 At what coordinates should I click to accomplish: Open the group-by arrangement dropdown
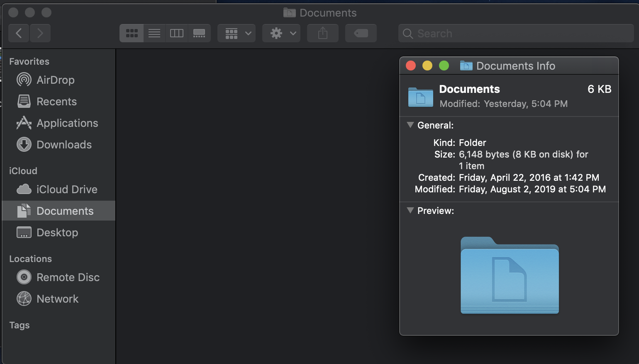(237, 33)
